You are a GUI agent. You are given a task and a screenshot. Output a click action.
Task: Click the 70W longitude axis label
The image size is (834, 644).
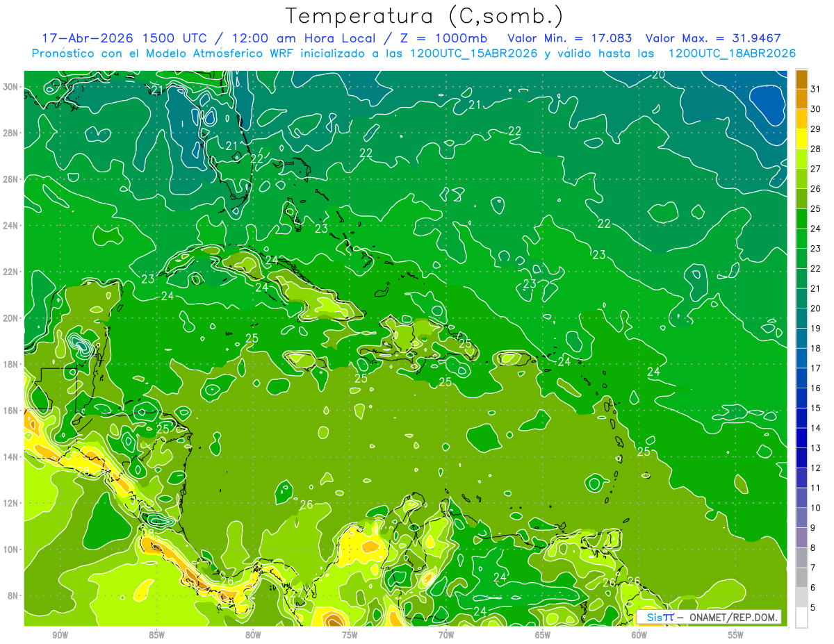(x=446, y=635)
